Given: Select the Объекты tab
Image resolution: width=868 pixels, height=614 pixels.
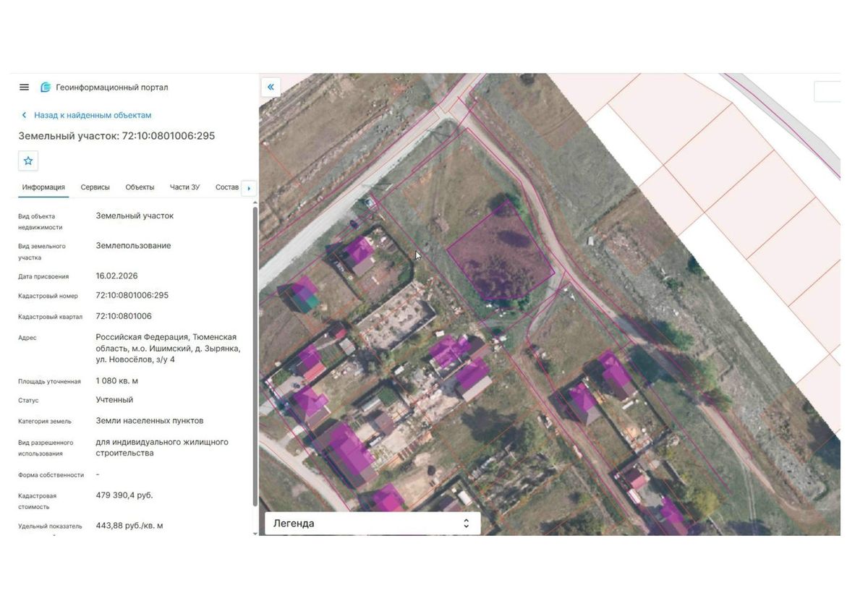Looking at the screenshot, I should tap(140, 187).
